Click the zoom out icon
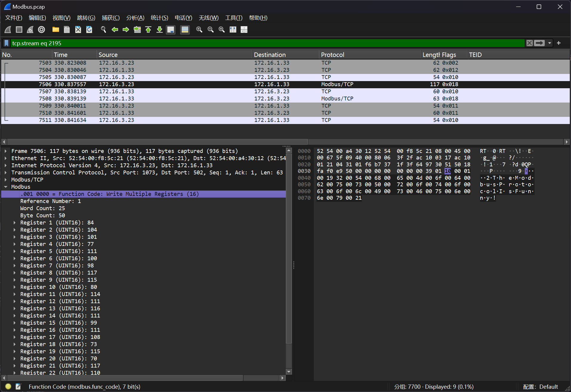The height and width of the screenshot is (392, 571). [x=211, y=30]
